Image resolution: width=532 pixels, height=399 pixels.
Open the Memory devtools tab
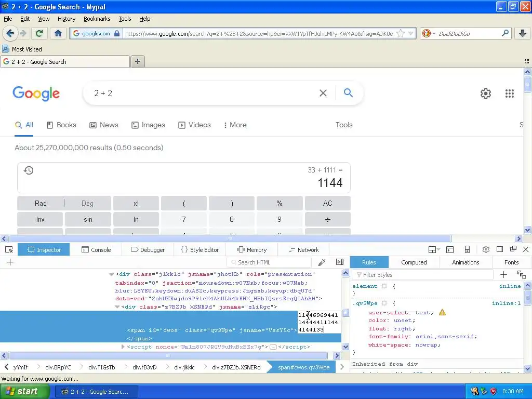pyautogui.click(x=252, y=250)
